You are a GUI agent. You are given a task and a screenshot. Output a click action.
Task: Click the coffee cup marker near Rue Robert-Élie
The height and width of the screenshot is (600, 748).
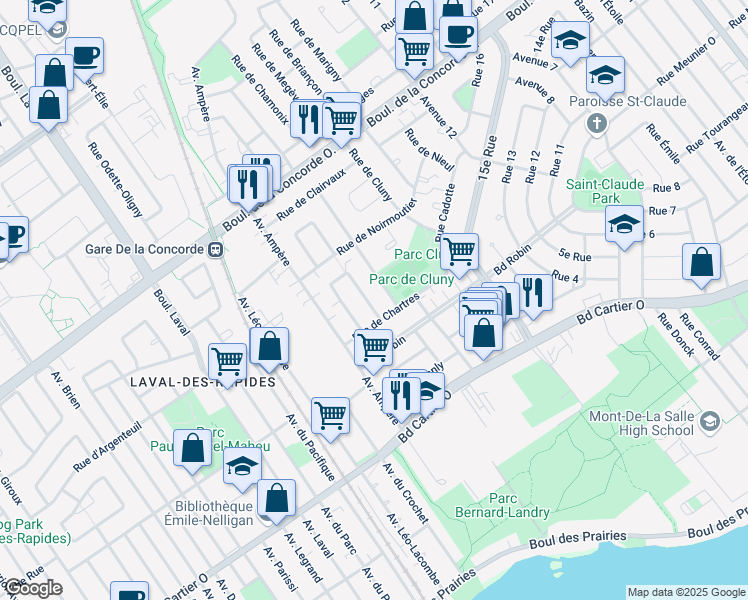tap(84, 57)
